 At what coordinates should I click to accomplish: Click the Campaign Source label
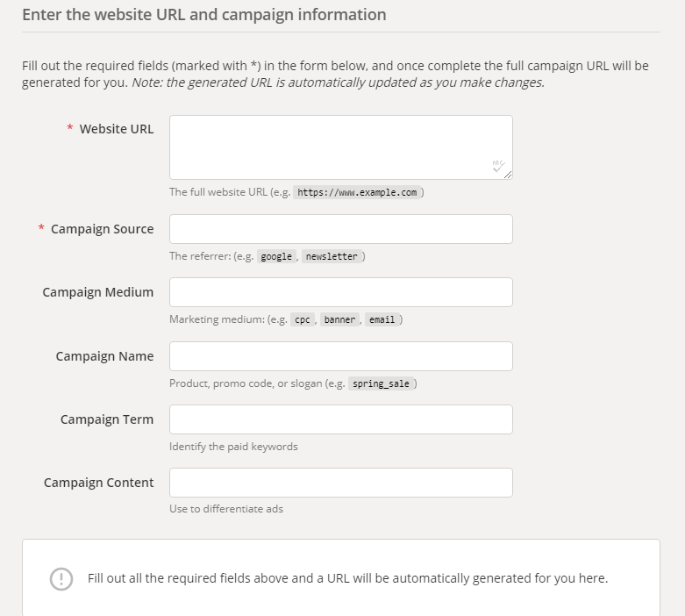point(103,229)
